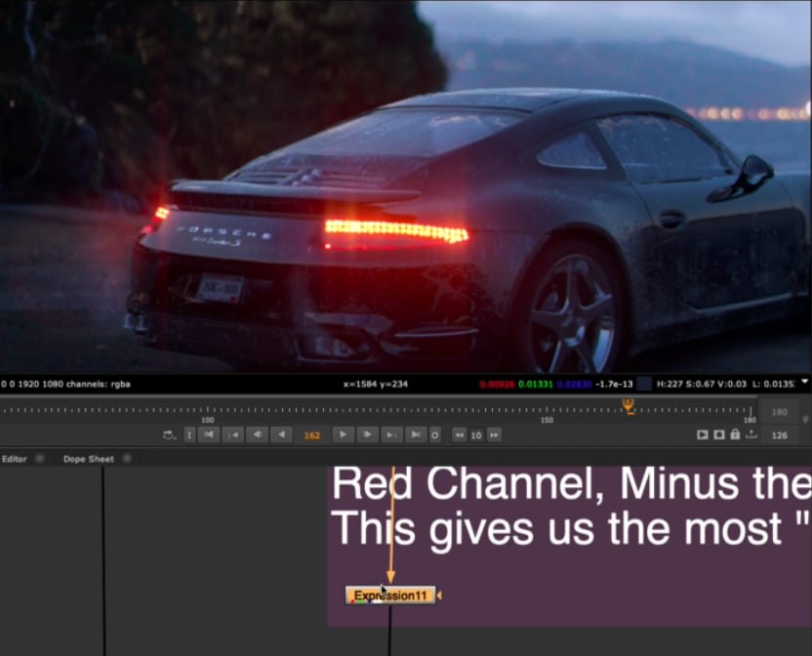This screenshot has width=812, height=656.
Task: Open the playback loop mode dropdown
Action: tap(170, 435)
